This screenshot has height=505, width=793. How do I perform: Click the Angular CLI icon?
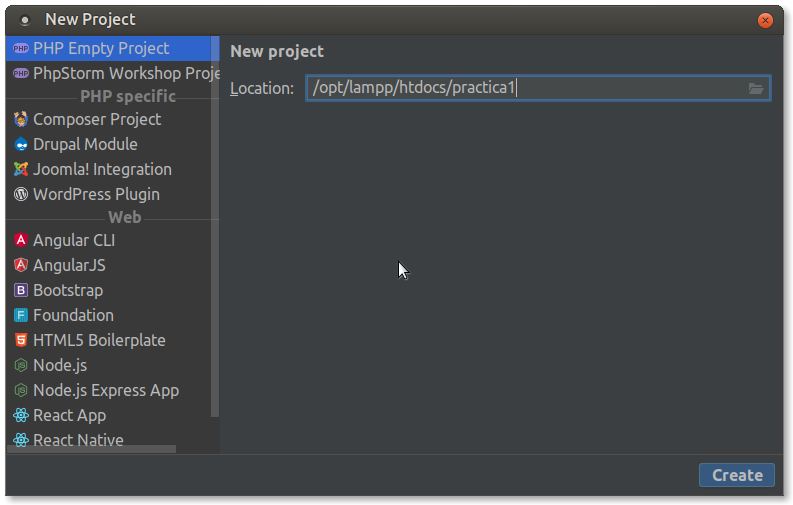pos(21,240)
